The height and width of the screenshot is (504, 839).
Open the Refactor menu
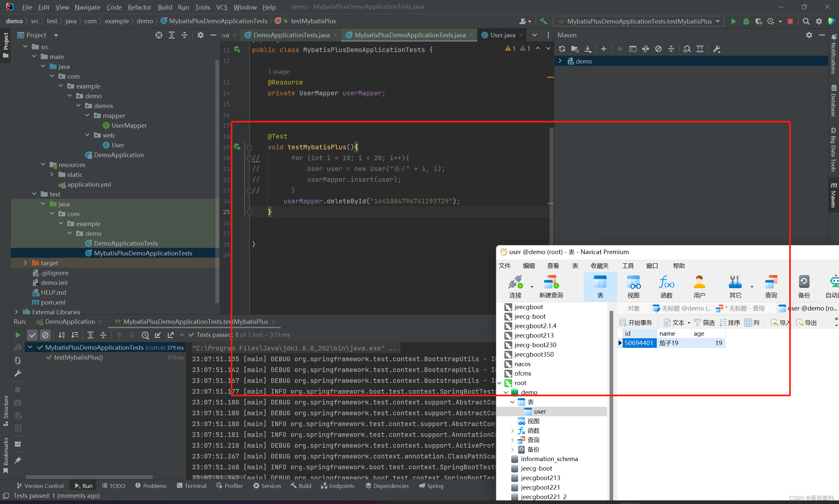click(x=139, y=7)
